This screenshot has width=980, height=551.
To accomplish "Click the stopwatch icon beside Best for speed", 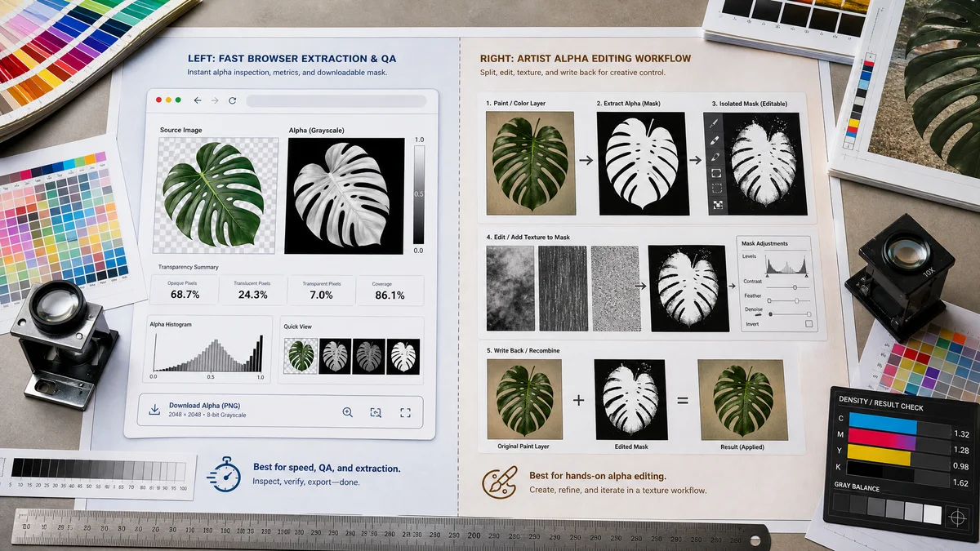I will click(x=224, y=474).
